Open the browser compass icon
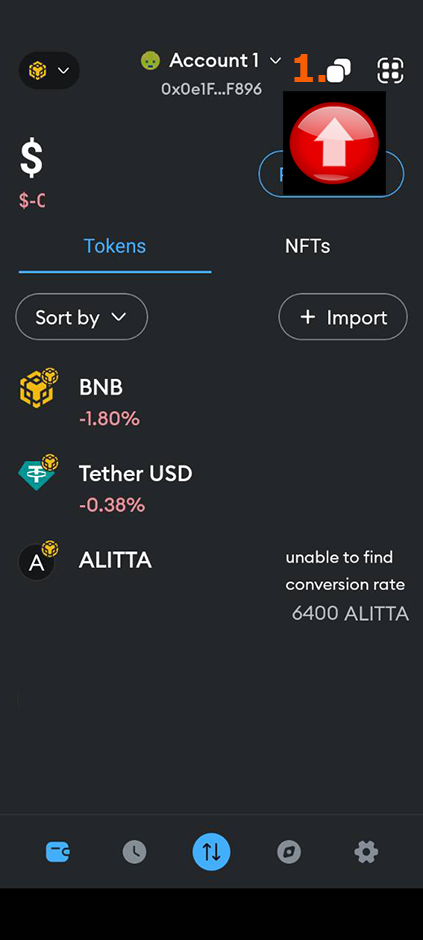The width and height of the screenshot is (423, 940). (289, 851)
